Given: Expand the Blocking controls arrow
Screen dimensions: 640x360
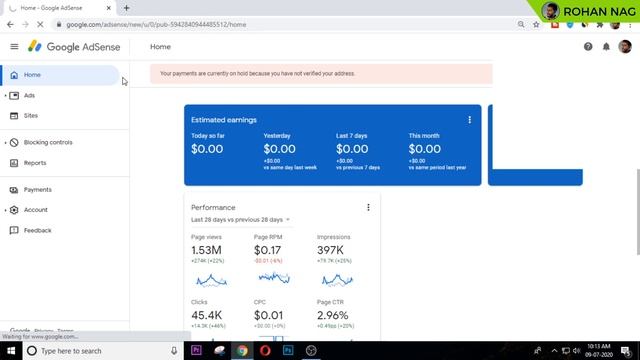Looking at the screenshot, I should pos(5,142).
